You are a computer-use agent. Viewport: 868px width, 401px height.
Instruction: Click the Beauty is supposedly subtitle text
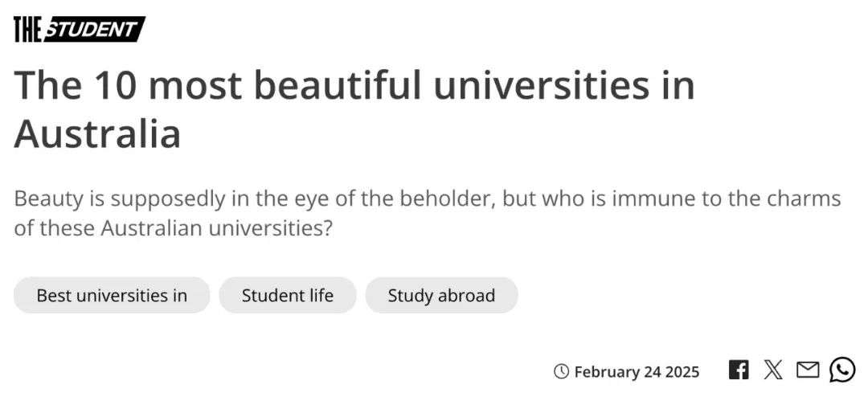click(428, 213)
